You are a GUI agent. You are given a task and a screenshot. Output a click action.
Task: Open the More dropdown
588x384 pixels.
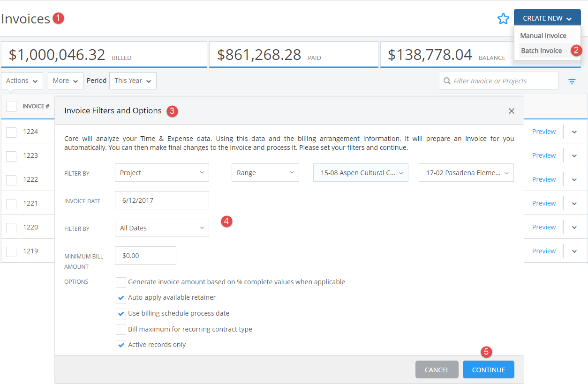tap(65, 81)
